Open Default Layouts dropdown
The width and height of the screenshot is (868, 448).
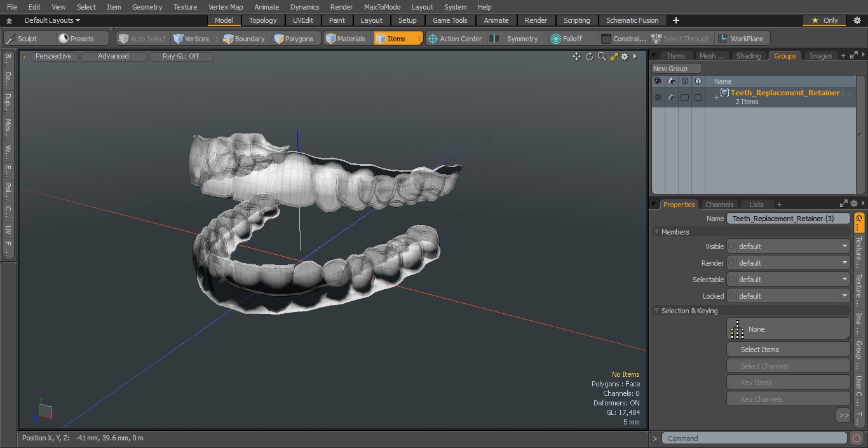pyautogui.click(x=52, y=20)
